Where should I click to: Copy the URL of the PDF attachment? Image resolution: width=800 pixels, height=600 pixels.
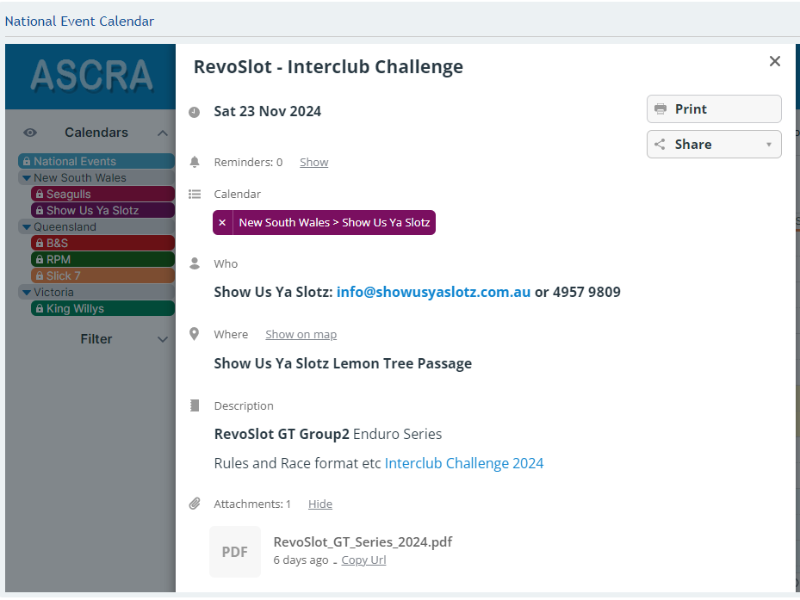(x=363, y=560)
